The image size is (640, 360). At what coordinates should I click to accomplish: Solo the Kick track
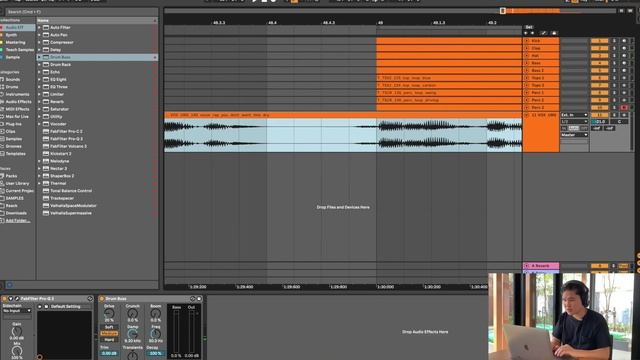(x=614, y=41)
